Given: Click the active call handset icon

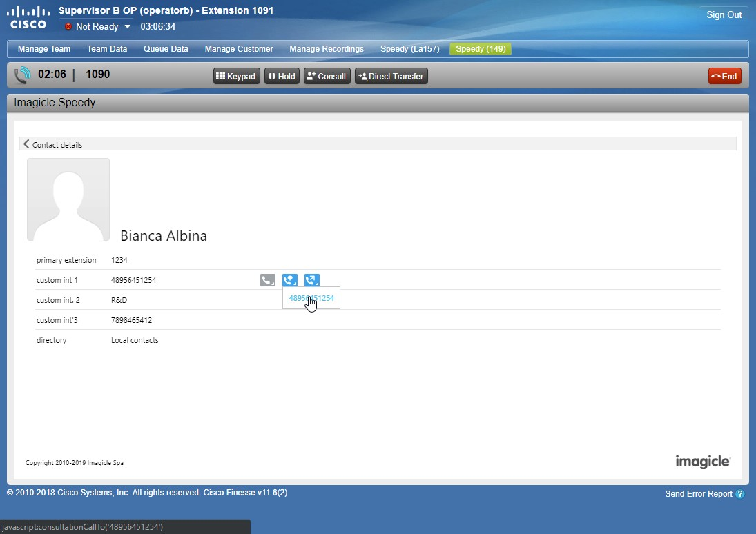Looking at the screenshot, I should coord(23,75).
